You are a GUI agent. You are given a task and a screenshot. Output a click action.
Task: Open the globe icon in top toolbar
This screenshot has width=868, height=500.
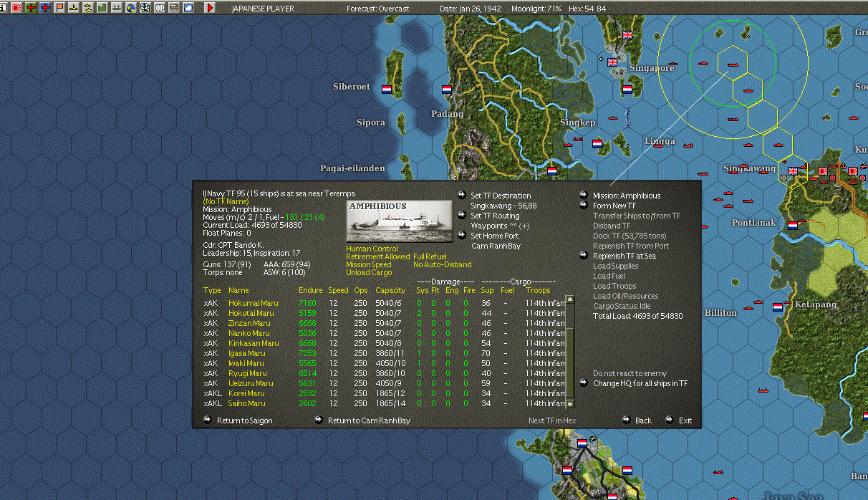pyautogui.click(x=130, y=8)
